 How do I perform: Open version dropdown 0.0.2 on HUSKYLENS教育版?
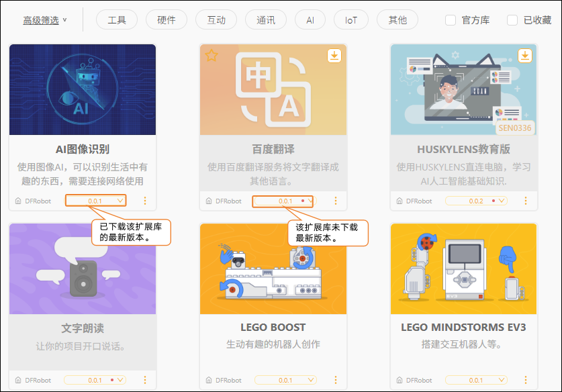476,201
